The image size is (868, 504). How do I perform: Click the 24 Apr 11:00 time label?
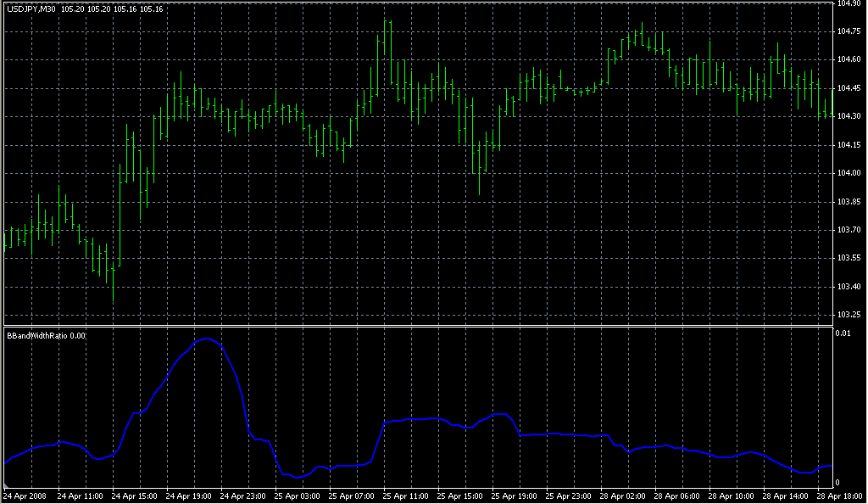click(80, 496)
